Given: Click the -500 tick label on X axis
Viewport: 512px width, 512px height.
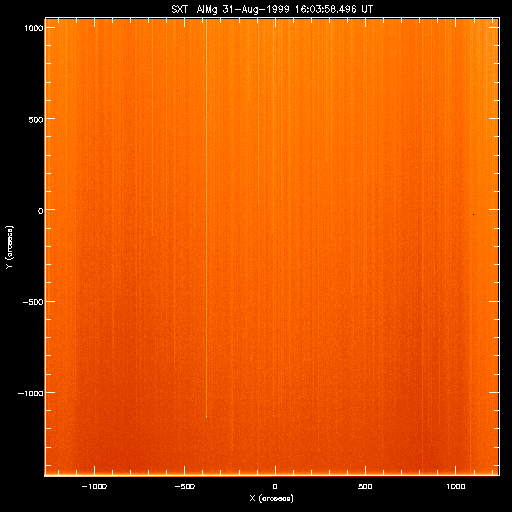Looking at the screenshot, I should pos(185,487).
